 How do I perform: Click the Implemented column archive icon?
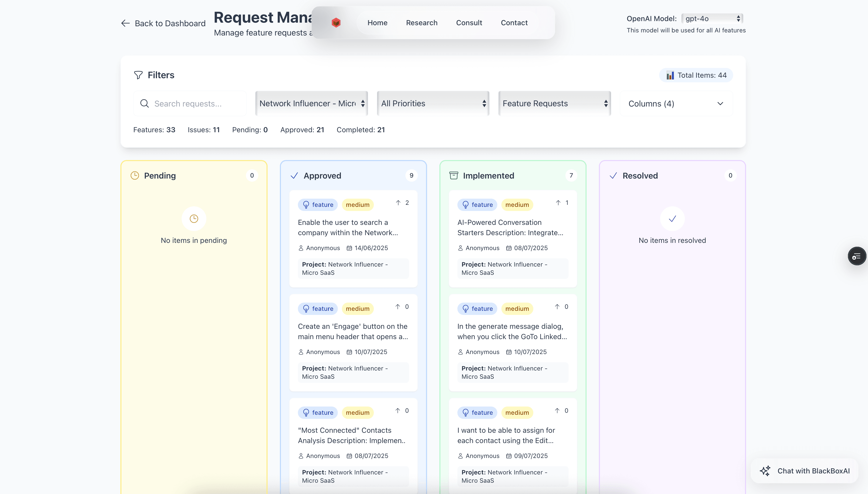click(454, 175)
